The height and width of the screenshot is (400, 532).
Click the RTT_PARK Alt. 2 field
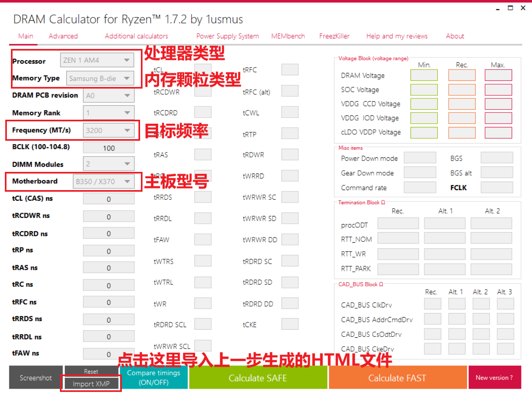click(492, 269)
